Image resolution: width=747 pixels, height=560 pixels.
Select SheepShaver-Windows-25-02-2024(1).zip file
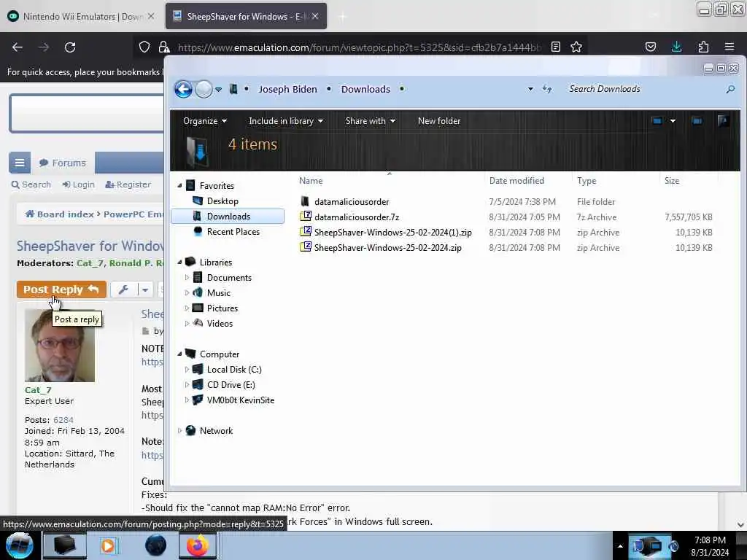click(392, 233)
